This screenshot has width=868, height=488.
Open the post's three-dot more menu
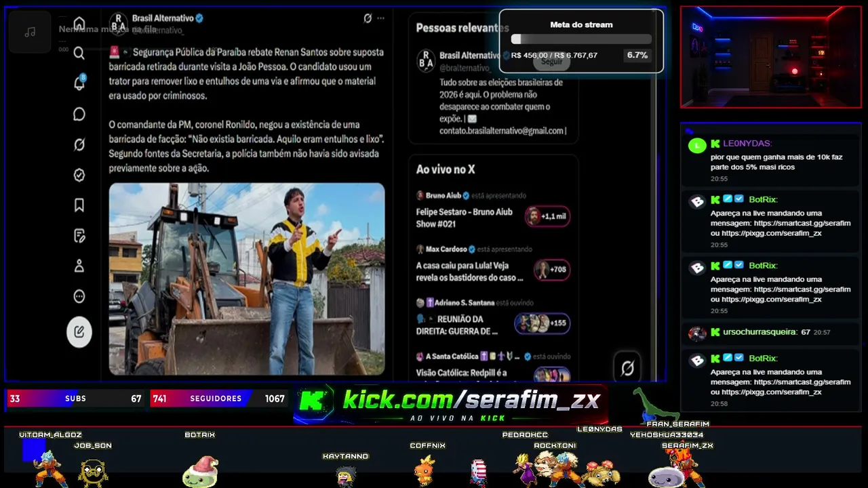380,18
